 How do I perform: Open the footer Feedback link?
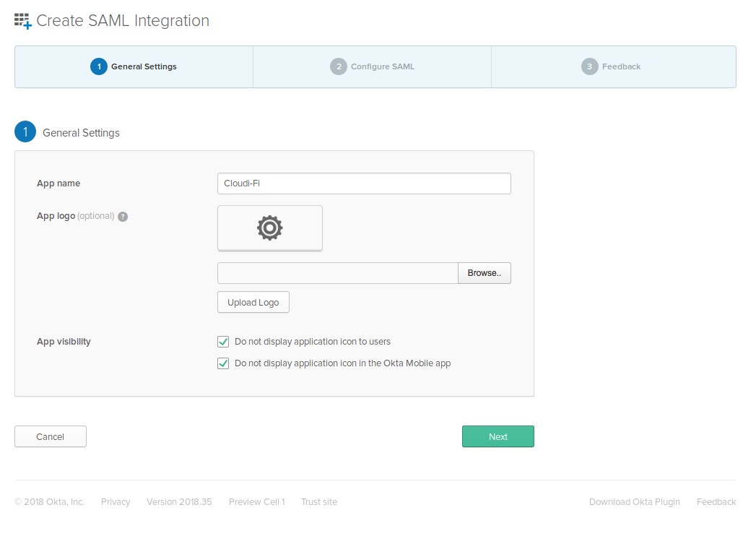click(x=716, y=502)
